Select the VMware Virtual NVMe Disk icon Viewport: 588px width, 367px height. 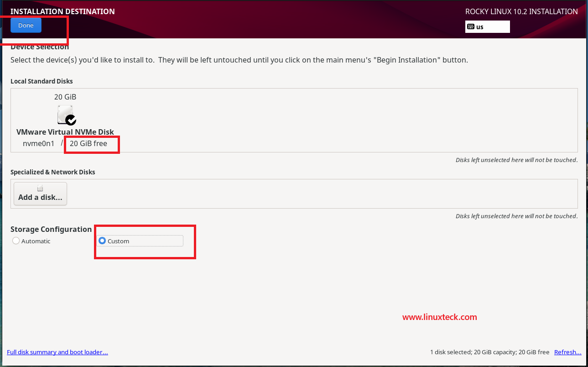67,115
